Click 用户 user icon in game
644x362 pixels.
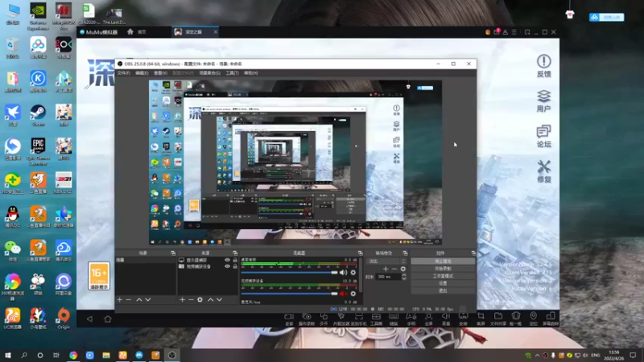tap(544, 101)
